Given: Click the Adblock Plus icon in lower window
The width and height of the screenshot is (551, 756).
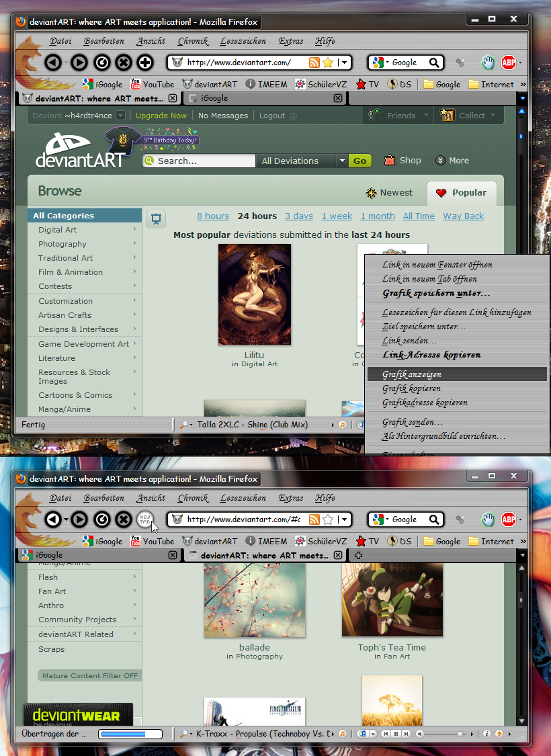Looking at the screenshot, I should pyautogui.click(x=508, y=519).
